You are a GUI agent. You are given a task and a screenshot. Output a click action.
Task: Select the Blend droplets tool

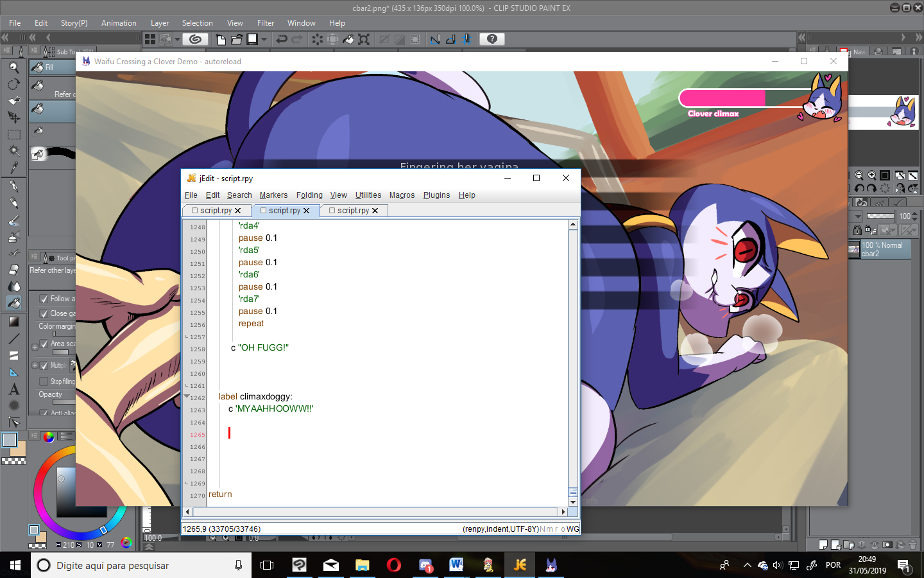(13, 286)
